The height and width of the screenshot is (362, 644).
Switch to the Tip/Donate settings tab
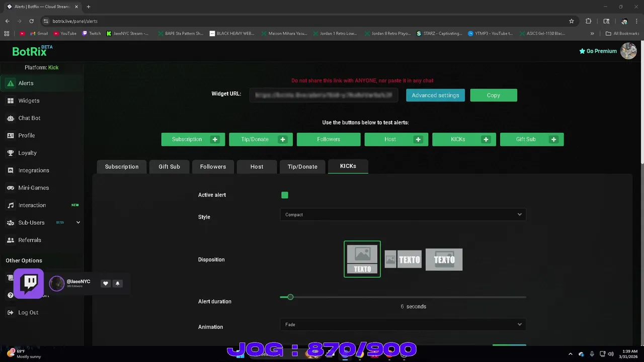(x=302, y=167)
